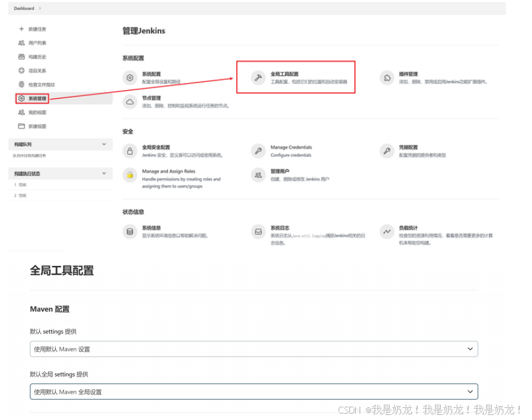Go to Dashboard breadcrumb link
Image resolution: width=532 pixels, height=420 pixels.
(x=24, y=8)
